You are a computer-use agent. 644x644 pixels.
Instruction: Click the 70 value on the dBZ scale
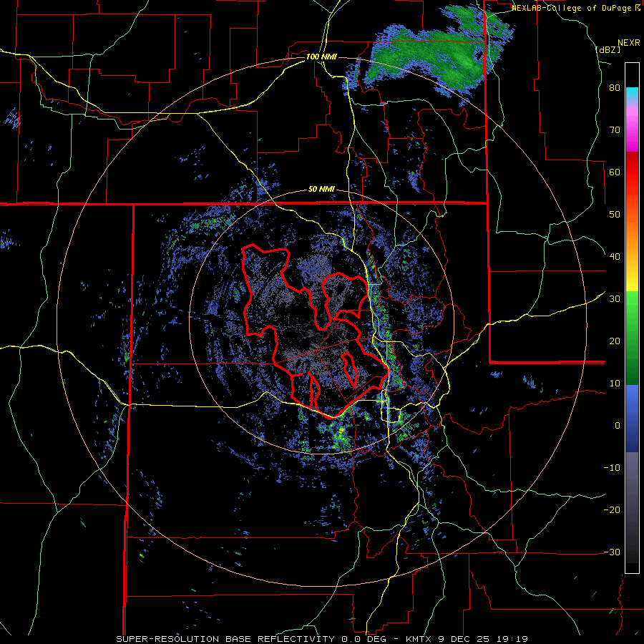(x=615, y=130)
